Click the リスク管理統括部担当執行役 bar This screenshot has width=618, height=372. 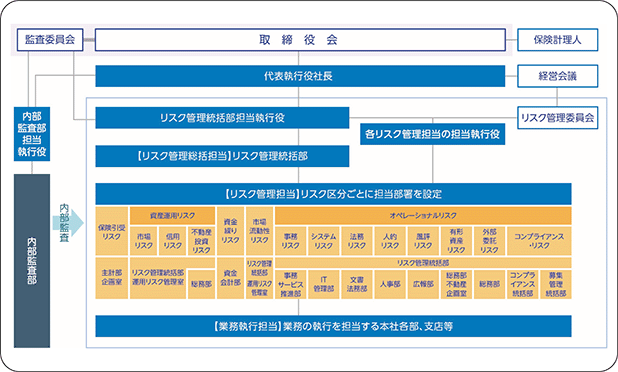coord(222,118)
